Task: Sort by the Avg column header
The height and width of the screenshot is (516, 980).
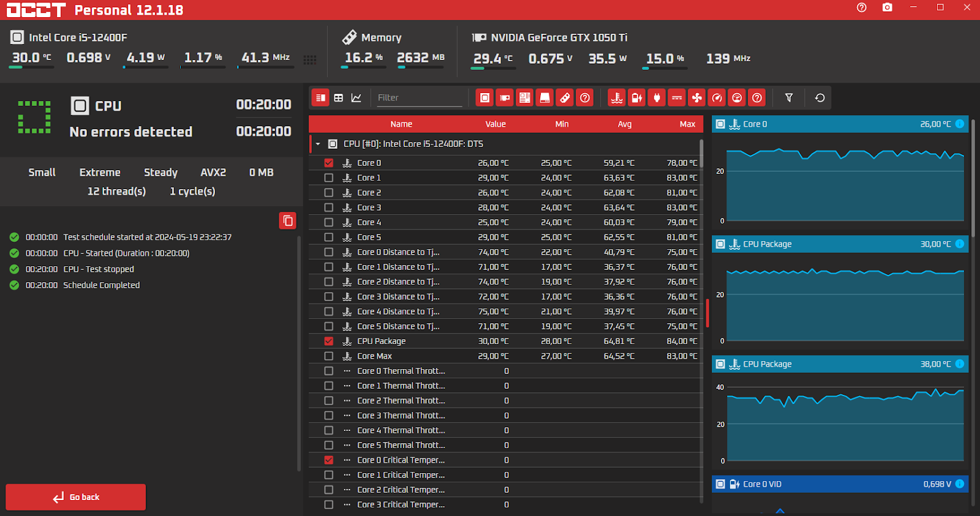Action: pyautogui.click(x=625, y=124)
